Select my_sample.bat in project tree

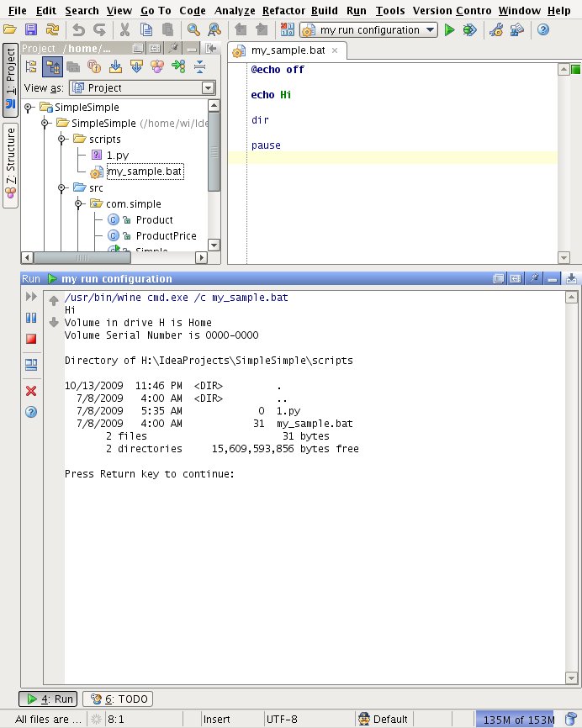(x=145, y=171)
